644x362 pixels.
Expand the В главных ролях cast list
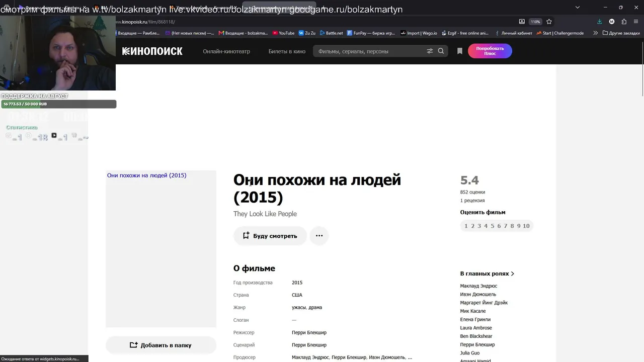(x=487, y=274)
